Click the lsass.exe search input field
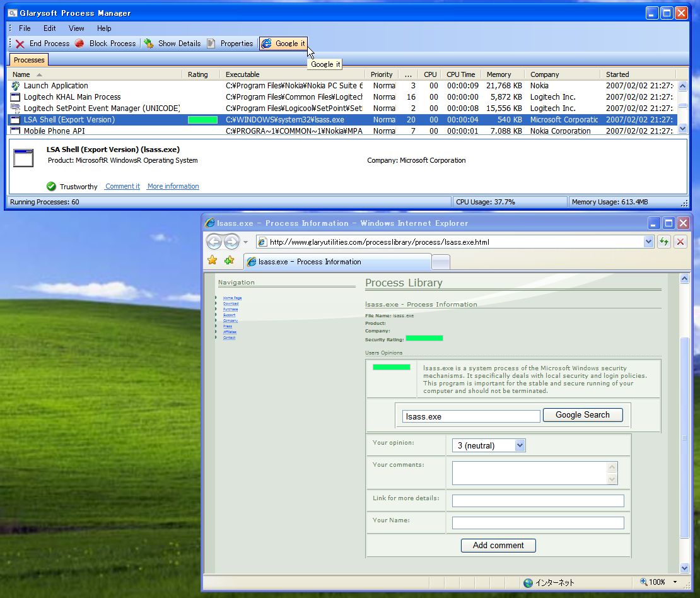 (x=471, y=416)
